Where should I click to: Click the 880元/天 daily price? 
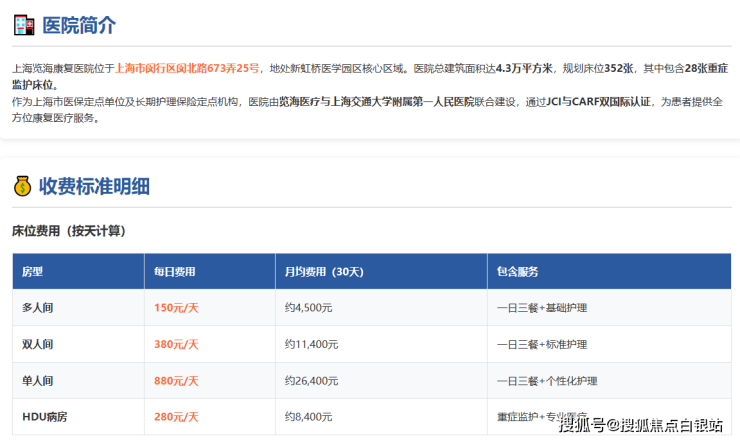tap(176, 380)
